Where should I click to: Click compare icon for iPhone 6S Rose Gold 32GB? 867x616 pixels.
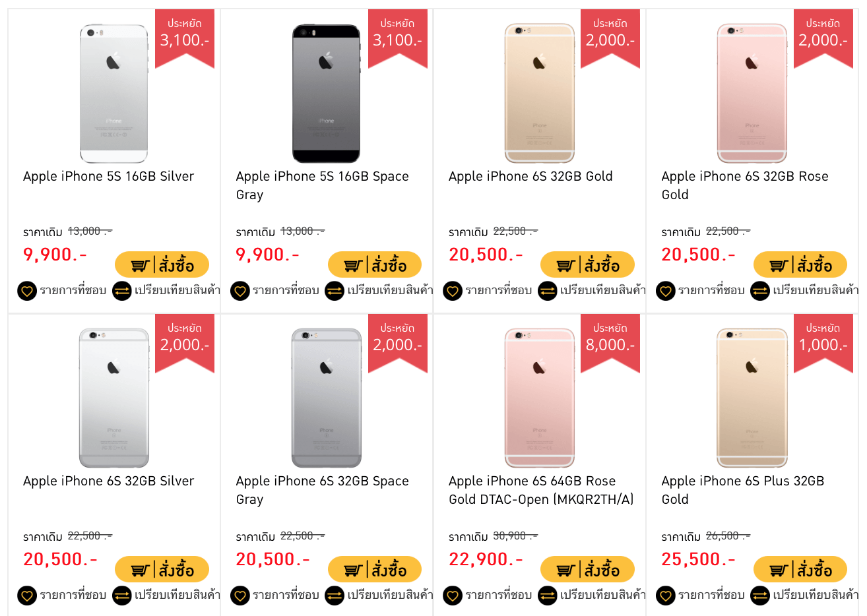pos(760,291)
